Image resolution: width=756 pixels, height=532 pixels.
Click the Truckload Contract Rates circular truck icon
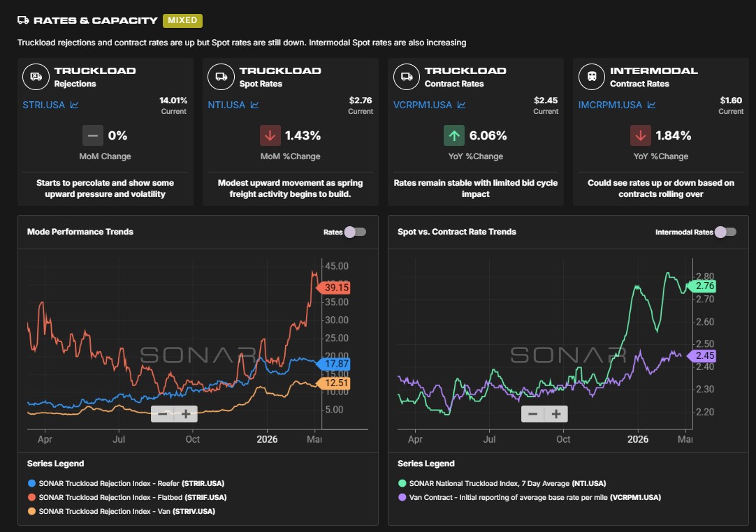[407, 77]
